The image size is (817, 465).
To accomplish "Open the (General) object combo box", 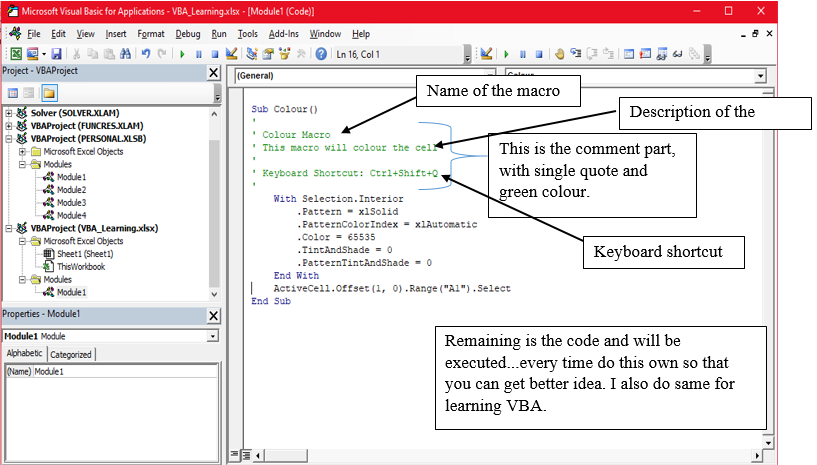I will (365, 76).
